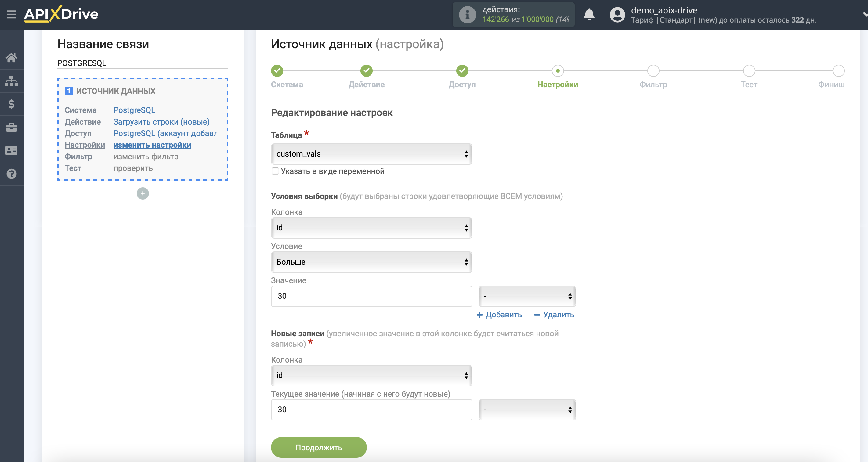Add a new block with plus button
This screenshot has width=868, height=462.
point(143,193)
